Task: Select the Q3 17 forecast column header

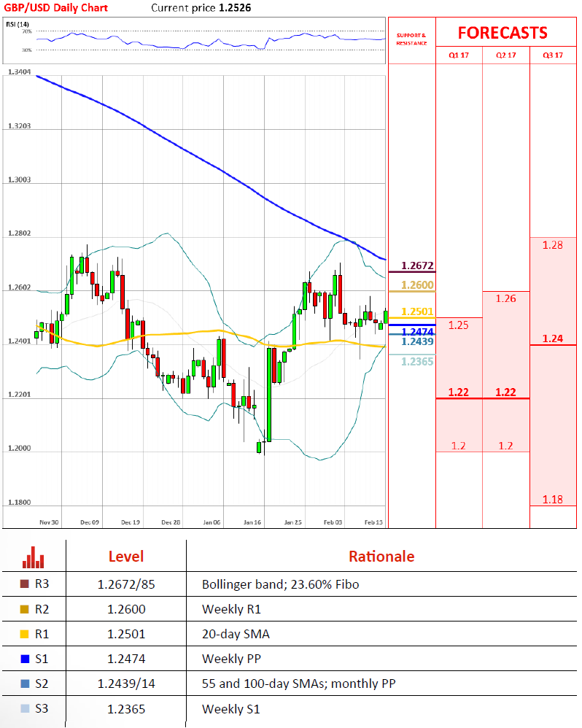Action: pos(553,55)
